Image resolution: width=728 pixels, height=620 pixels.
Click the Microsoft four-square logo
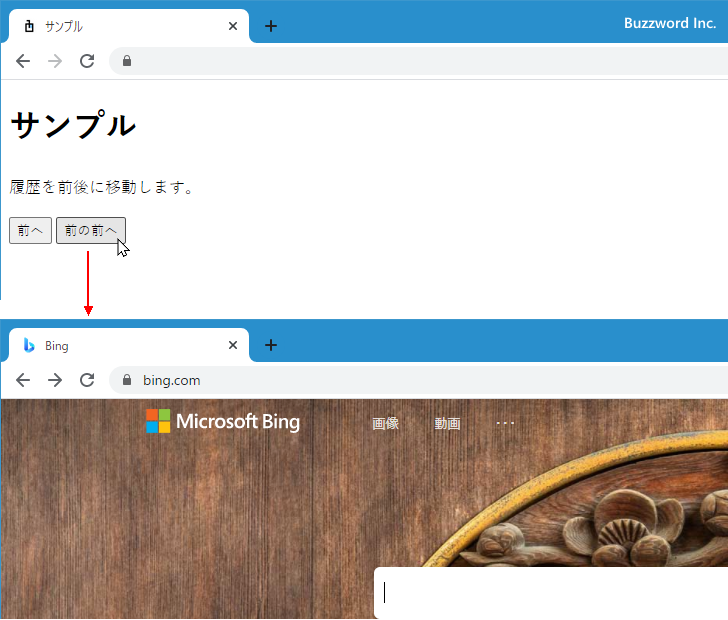click(x=158, y=421)
